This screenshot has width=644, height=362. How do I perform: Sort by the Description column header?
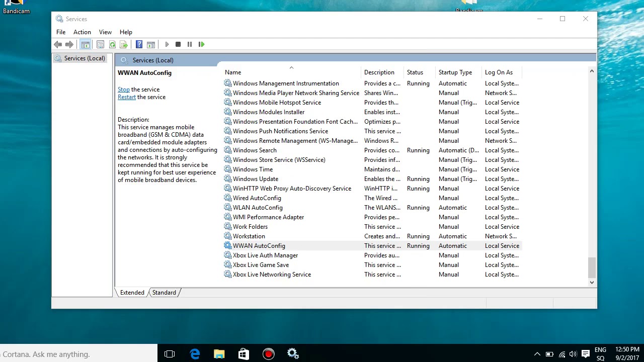(x=383, y=72)
